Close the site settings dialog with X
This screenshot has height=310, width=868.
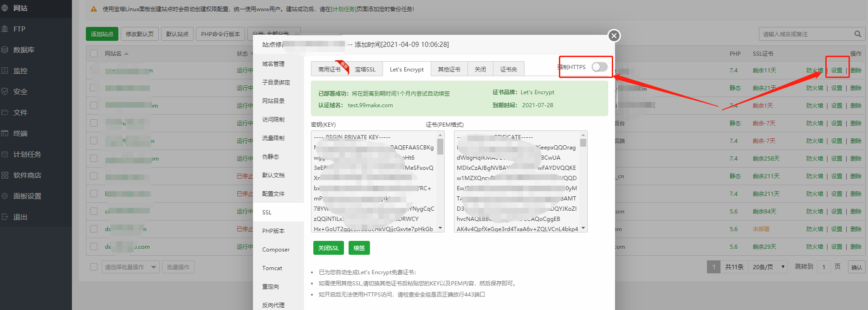(x=614, y=36)
